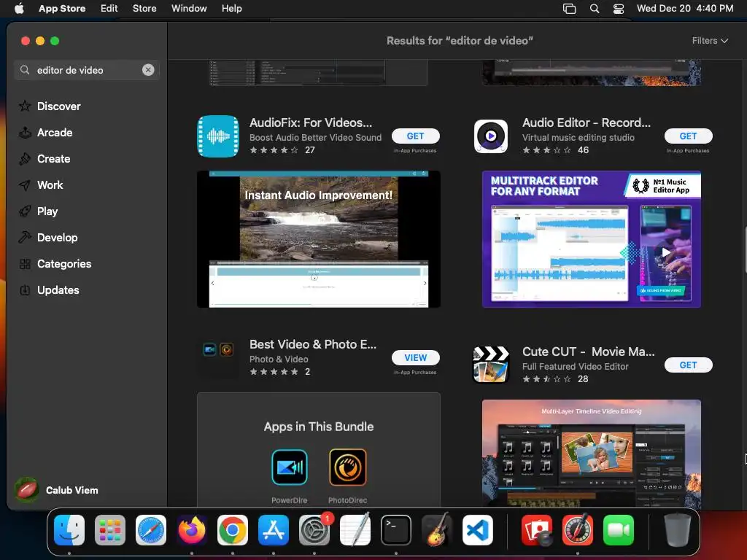The width and height of the screenshot is (747, 560).
Task: Open System Settings from the Dock
Action: coord(314,530)
